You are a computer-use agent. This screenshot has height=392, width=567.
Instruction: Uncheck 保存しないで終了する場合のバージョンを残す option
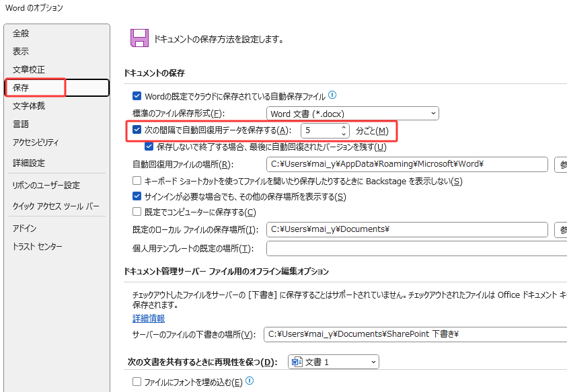click(149, 147)
